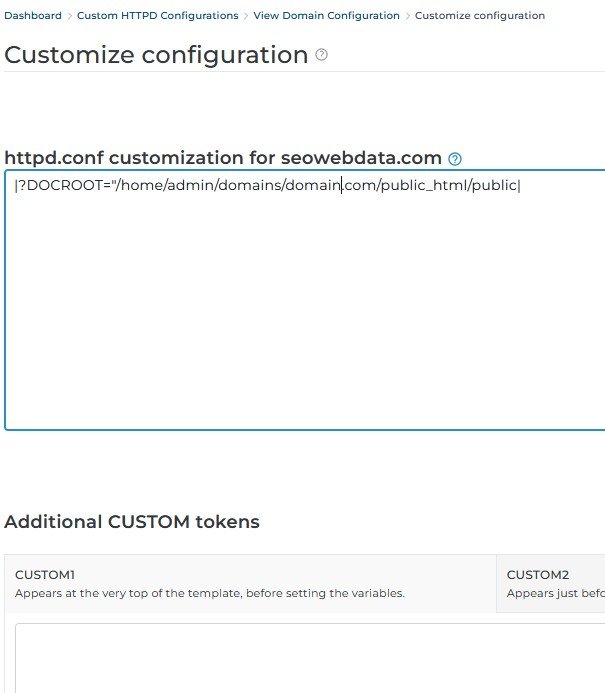Click the Customize configuration page title
This screenshot has width=605, height=693.
pos(156,55)
